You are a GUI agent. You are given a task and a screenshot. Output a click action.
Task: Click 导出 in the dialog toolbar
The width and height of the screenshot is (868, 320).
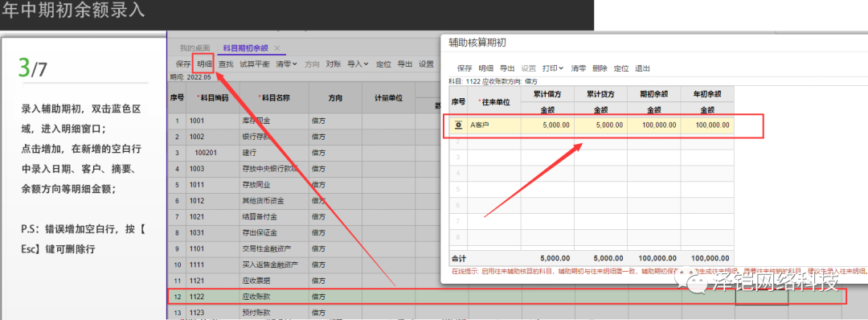507,68
